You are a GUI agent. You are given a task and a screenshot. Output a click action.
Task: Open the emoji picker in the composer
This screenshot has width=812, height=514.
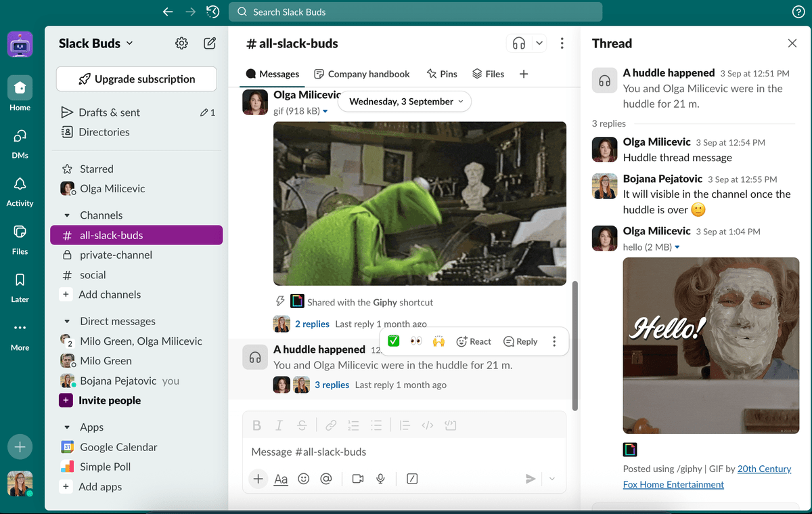(x=304, y=479)
